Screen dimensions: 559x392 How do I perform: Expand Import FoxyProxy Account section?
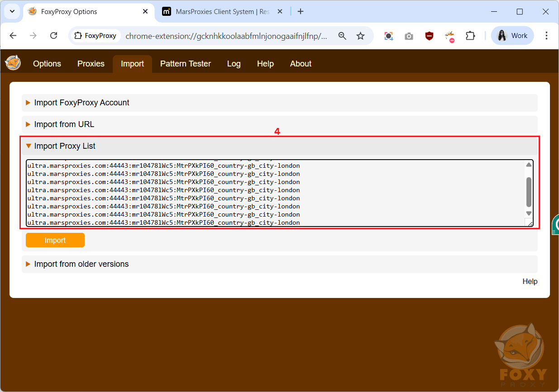(81, 103)
